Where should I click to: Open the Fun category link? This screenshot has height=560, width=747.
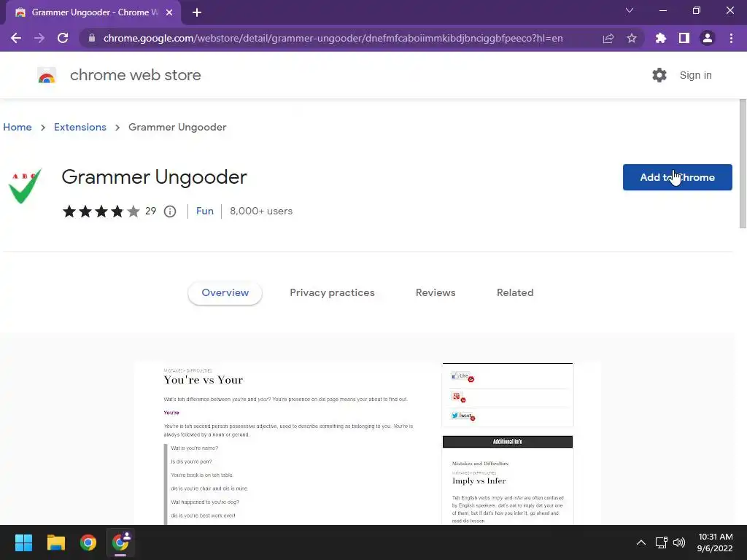[x=205, y=211]
